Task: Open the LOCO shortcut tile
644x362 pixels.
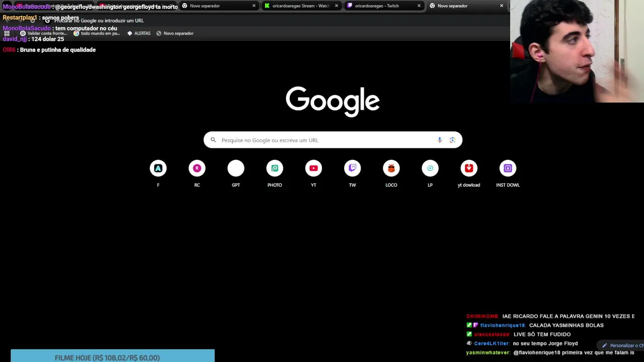Action: pyautogui.click(x=391, y=174)
